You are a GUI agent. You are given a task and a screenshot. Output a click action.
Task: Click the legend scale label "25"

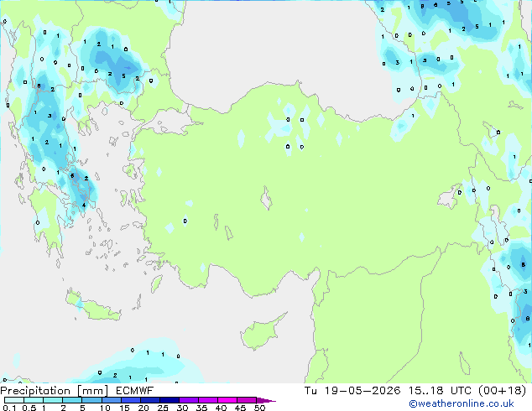[x=163, y=408]
